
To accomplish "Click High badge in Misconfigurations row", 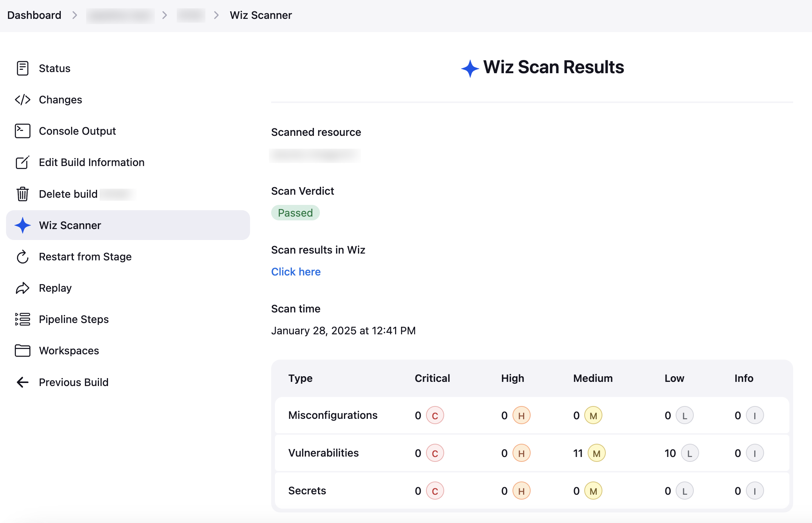I will tap(522, 415).
